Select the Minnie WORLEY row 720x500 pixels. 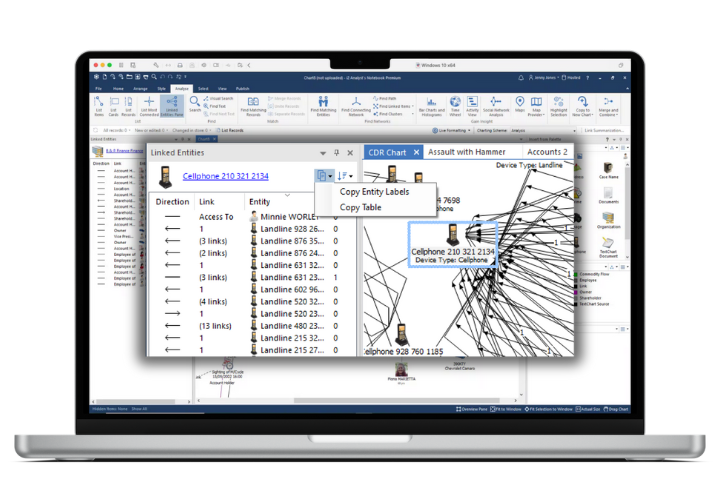[252, 217]
